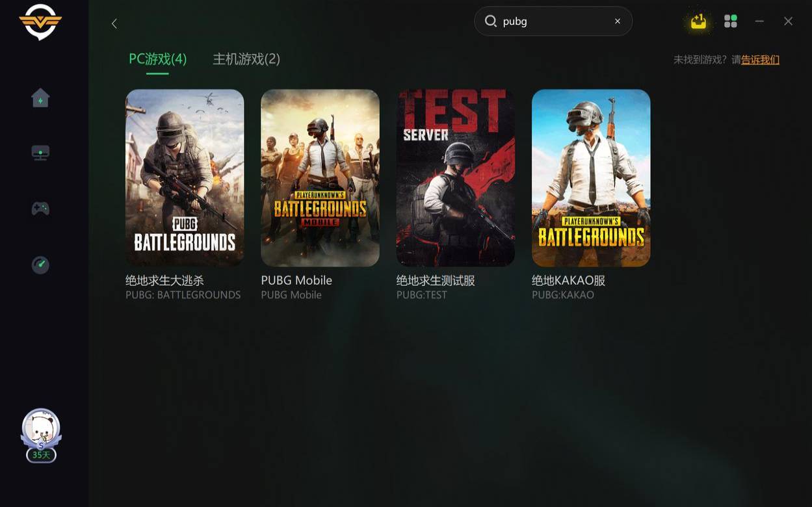The image size is (812, 507).
Task: Click the panda user avatar
Action: pos(41,428)
